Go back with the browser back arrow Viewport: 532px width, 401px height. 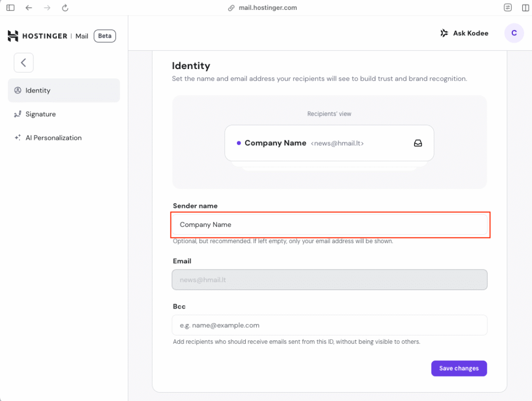[x=29, y=8]
